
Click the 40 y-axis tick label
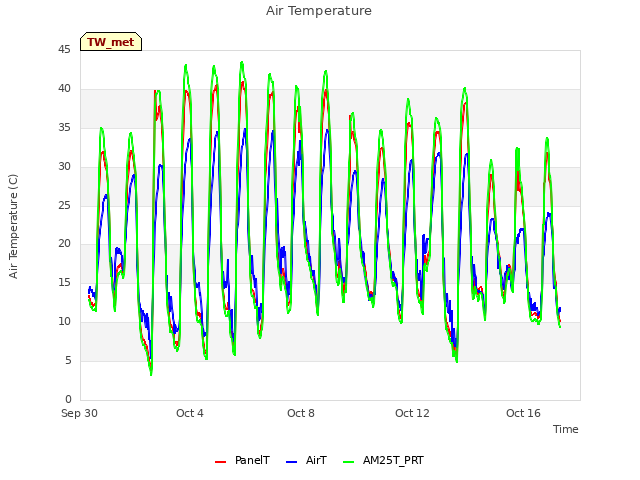[64, 88]
